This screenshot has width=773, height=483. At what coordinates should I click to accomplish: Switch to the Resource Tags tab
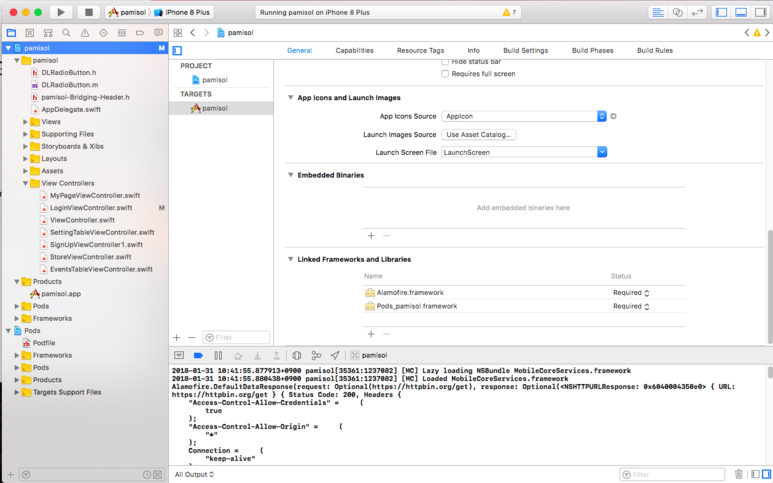420,50
